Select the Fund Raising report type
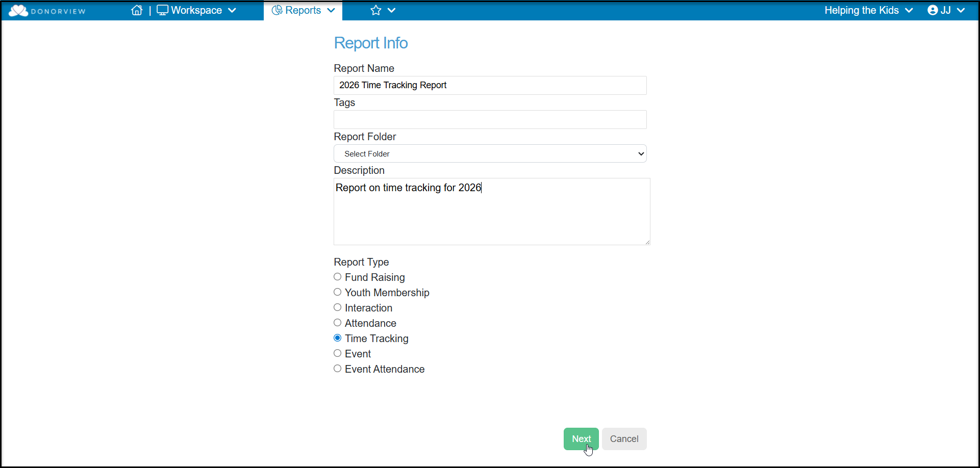 point(338,277)
